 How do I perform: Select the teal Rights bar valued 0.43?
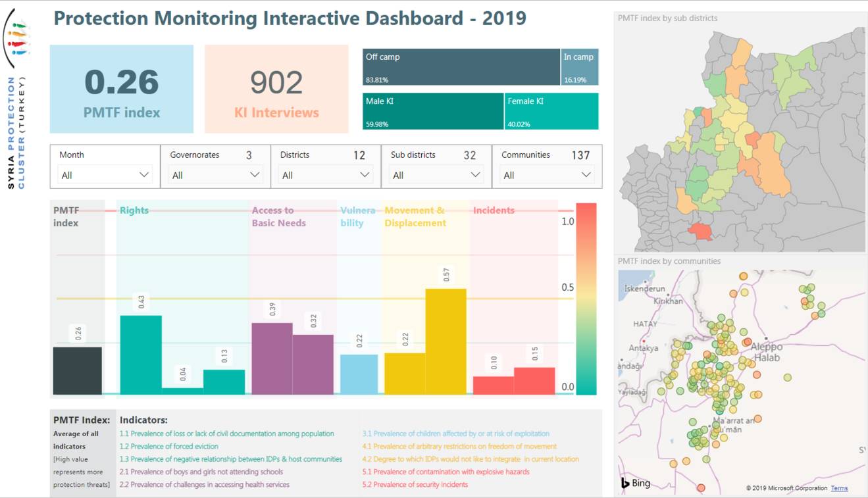click(x=141, y=355)
